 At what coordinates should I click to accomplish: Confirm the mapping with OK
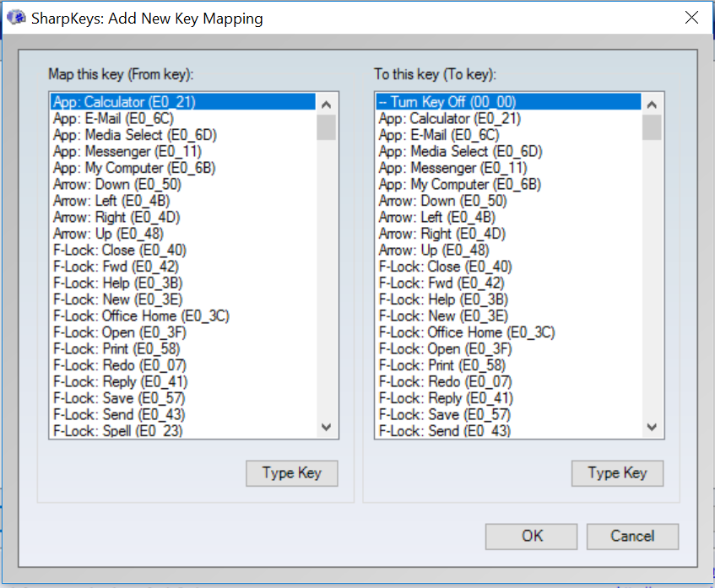click(532, 537)
